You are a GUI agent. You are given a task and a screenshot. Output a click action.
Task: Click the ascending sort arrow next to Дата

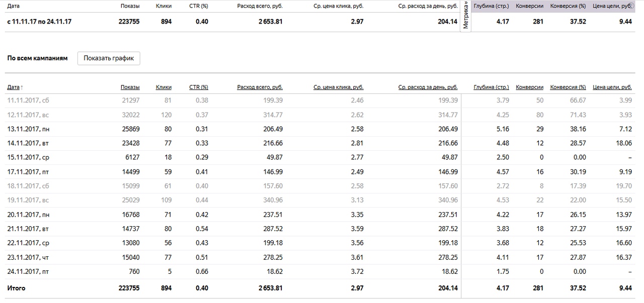pos(22,87)
